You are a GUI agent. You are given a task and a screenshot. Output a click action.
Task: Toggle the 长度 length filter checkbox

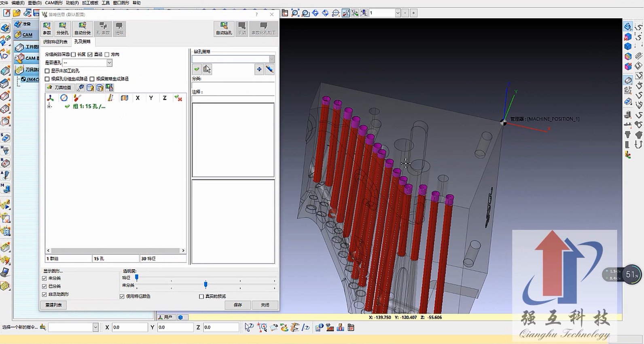pyautogui.click(x=73, y=55)
